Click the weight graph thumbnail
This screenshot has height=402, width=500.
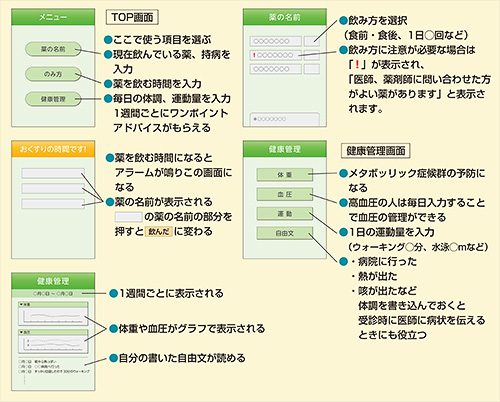53,314
